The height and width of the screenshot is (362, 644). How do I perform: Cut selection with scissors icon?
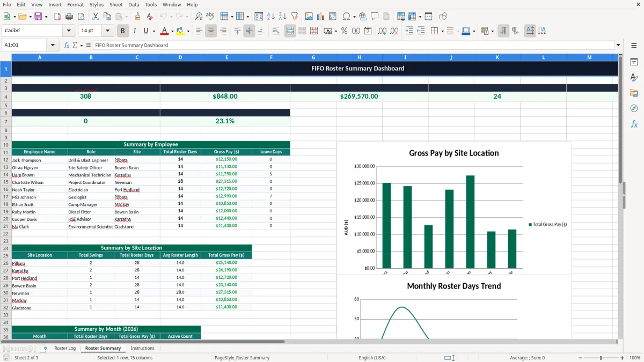96,17
